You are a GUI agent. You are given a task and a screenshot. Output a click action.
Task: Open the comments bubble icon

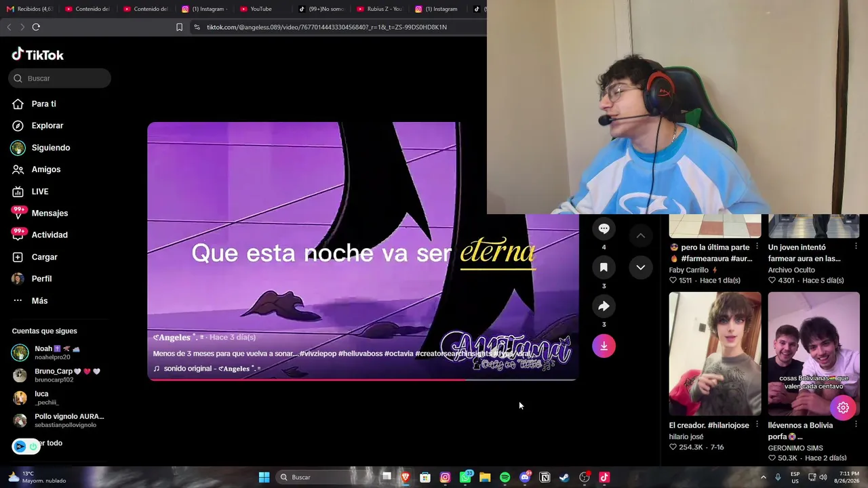click(x=604, y=229)
